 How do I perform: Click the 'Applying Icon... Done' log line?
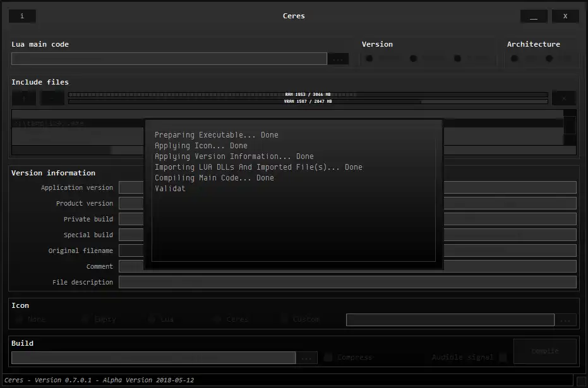[201, 146]
